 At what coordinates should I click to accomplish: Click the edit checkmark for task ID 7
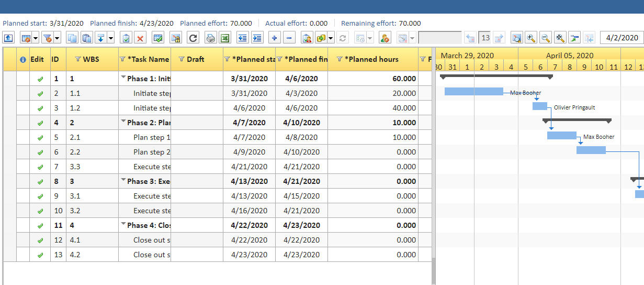tap(40, 167)
